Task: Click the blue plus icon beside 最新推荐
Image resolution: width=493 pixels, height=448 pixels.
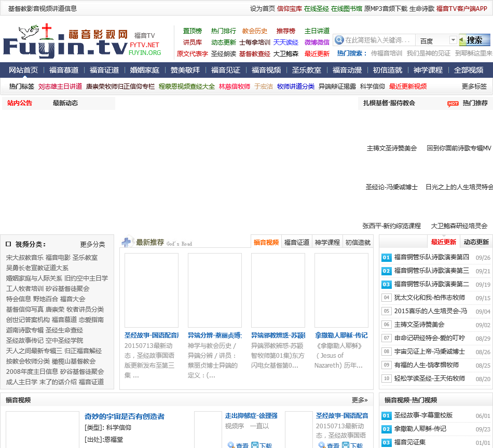Action: pos(127,242)
